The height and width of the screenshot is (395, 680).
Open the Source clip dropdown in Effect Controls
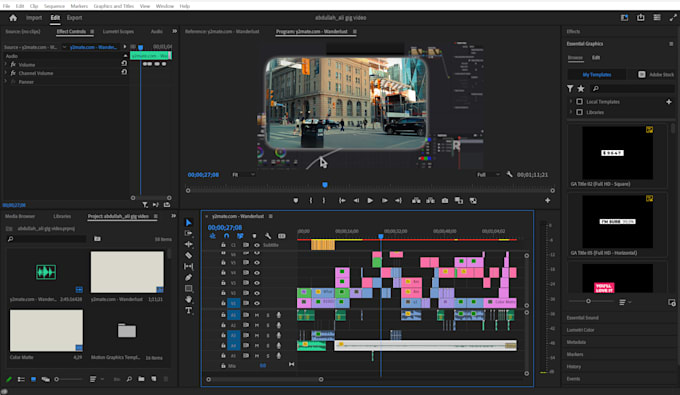pos(64,47)
